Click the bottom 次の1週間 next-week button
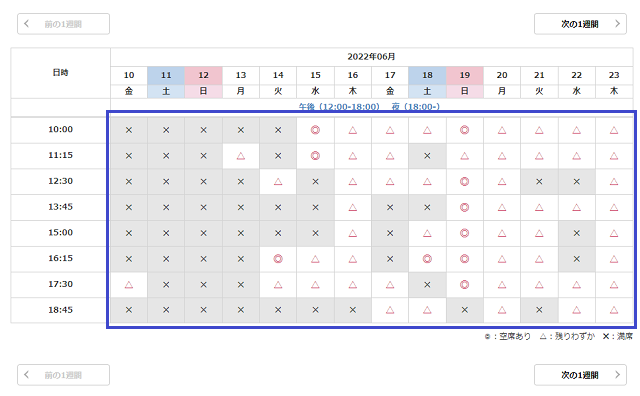 (x=580, y=375)
